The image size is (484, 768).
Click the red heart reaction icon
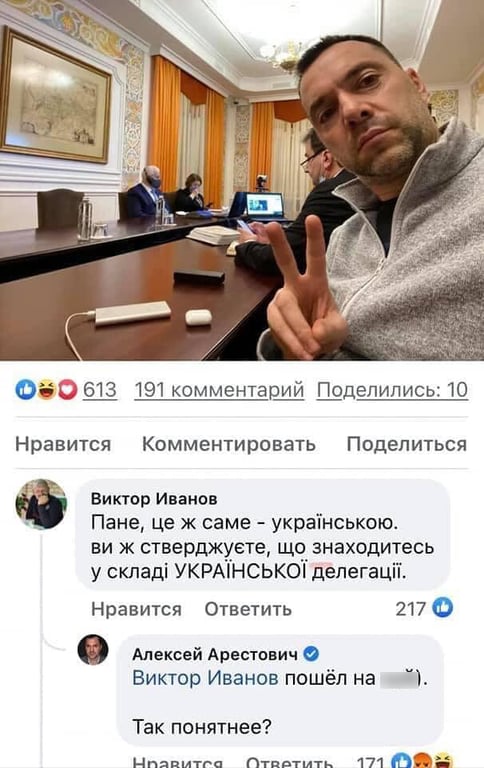(68, 390)
